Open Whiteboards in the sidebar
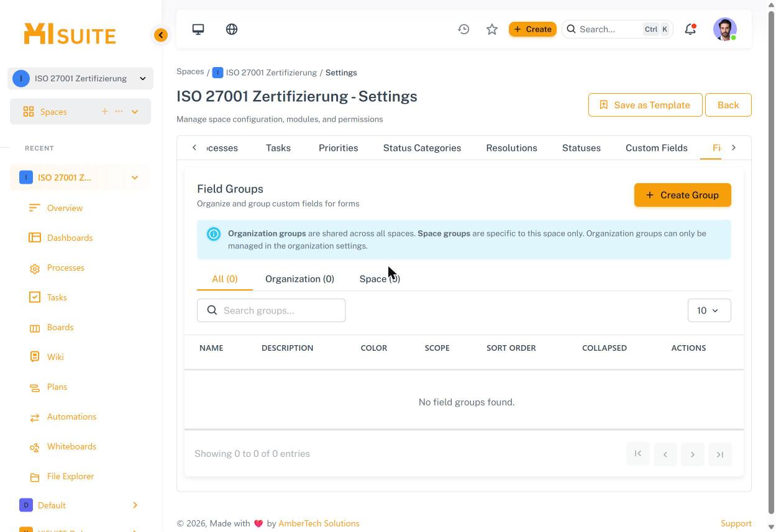 pyautogui.click(x=71, y=446)
